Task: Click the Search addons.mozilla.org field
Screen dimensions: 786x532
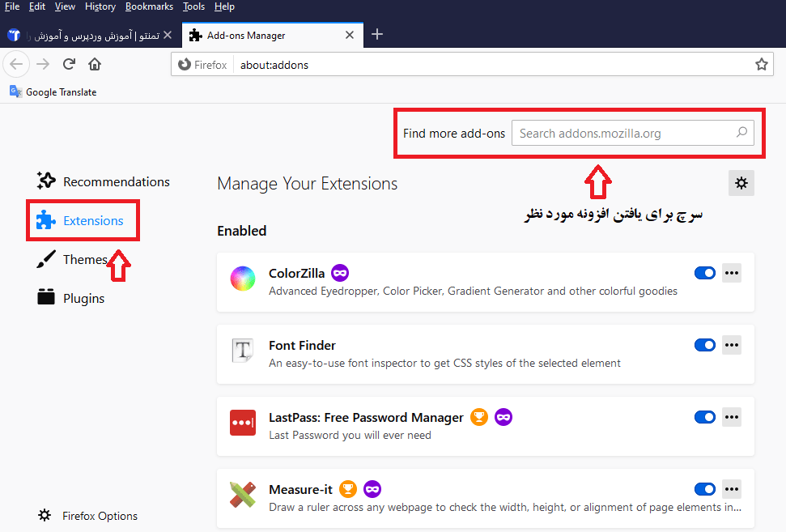Action: (x=633, y=133)
